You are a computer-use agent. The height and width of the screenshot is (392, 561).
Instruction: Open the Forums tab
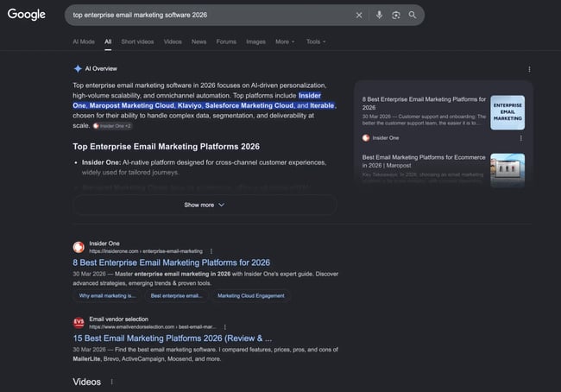click(x=226, y=42)
